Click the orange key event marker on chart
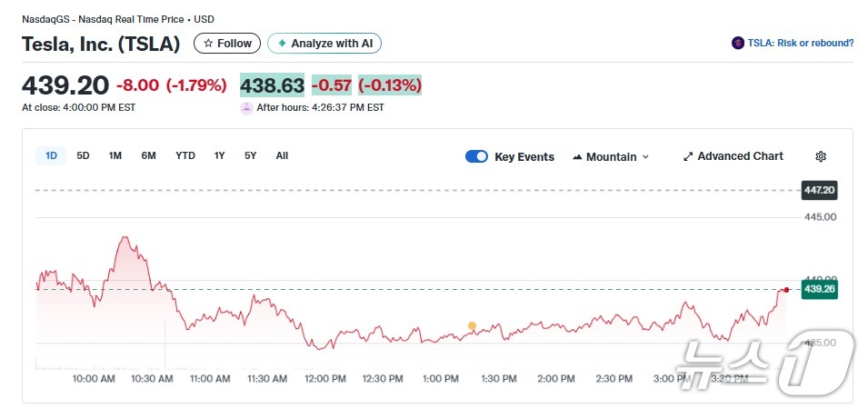 tap(472, 325)
